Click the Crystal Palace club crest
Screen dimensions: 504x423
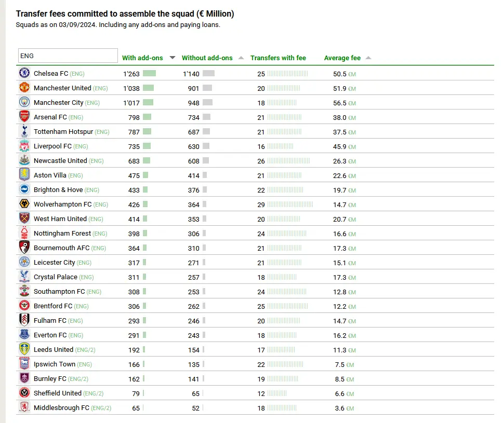pyautogui.click(x=24, y=276)
